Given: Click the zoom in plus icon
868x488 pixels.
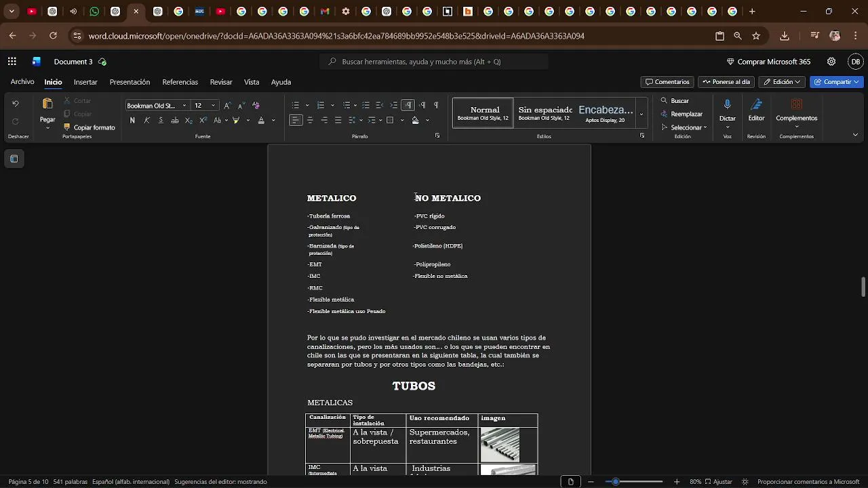Looking at the screenshot, I should [x=676, y=482].
